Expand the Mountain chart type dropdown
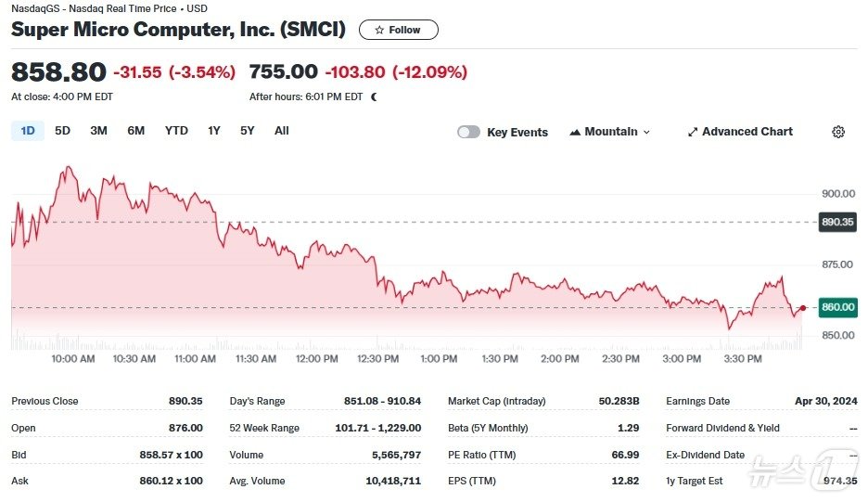Viewport: 868px width, 502px height. pos(646,132)
